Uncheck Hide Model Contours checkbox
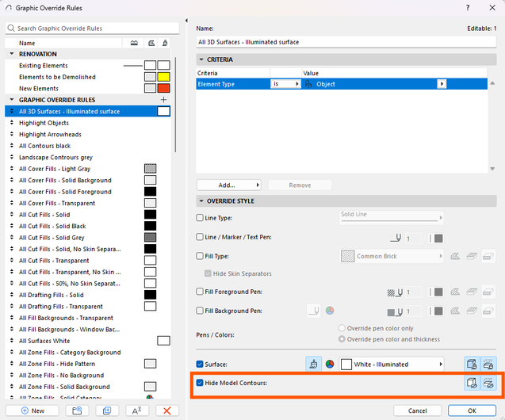505x420 pixels. point(200,383)
